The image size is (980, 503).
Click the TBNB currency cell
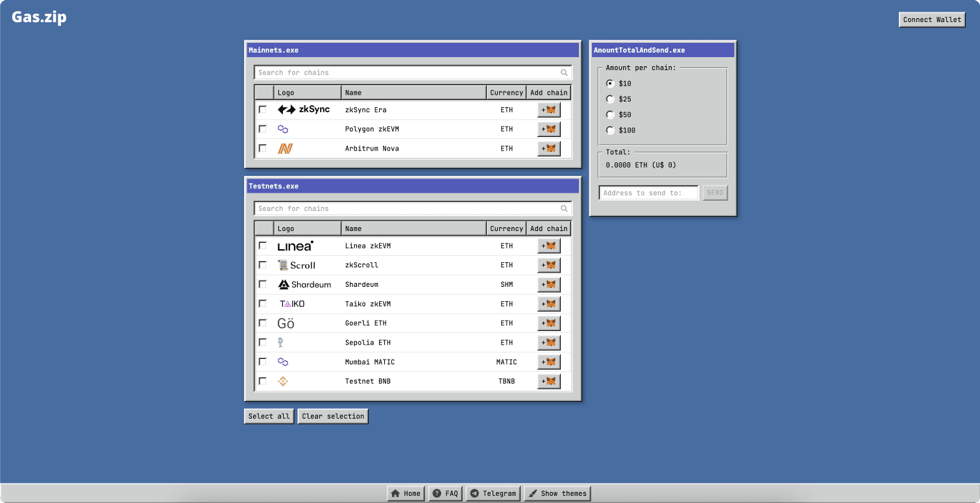point(507,382)
